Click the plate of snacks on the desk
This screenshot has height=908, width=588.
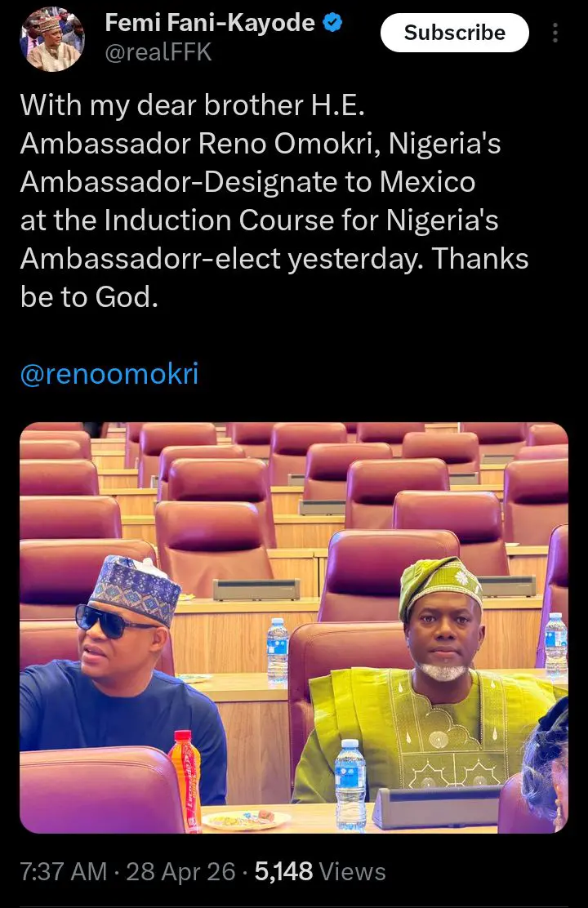pos(245,818)
